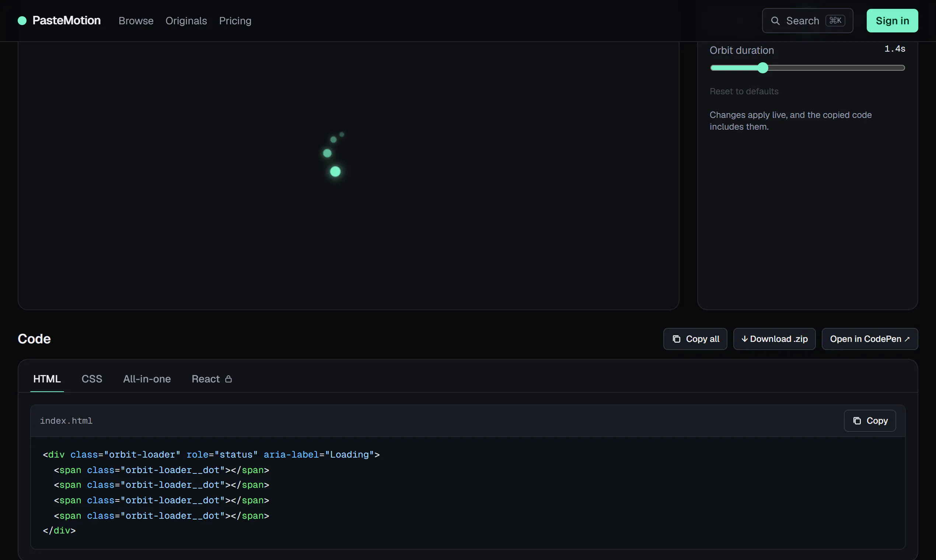Click the lock icon on React tab
The height and width of the screenshot is (560, 936).
coord(228,379)
